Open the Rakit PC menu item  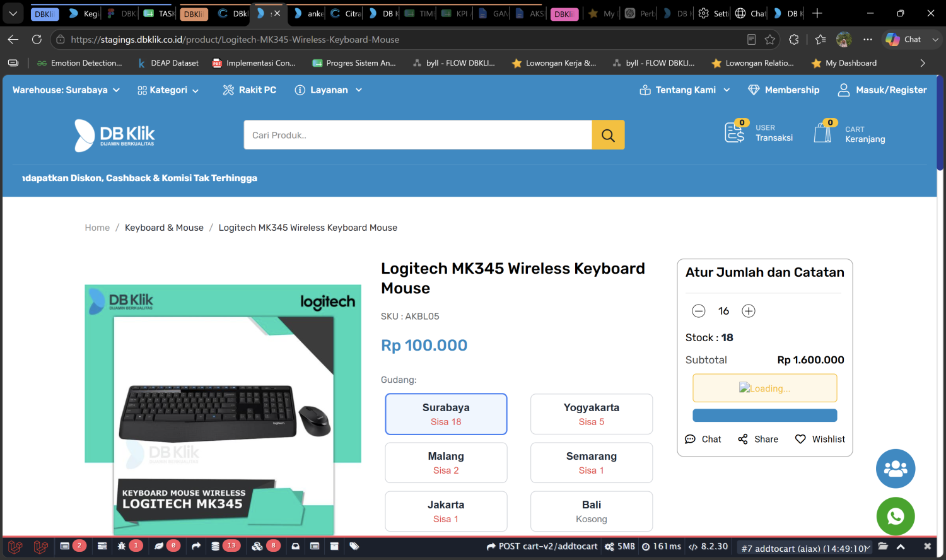pos(250,90)
